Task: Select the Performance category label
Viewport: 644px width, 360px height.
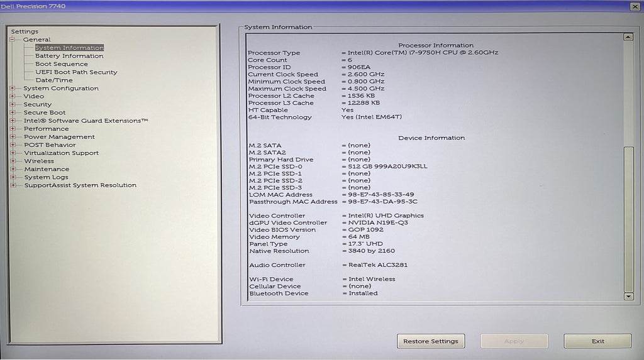Action: [47, 129]
